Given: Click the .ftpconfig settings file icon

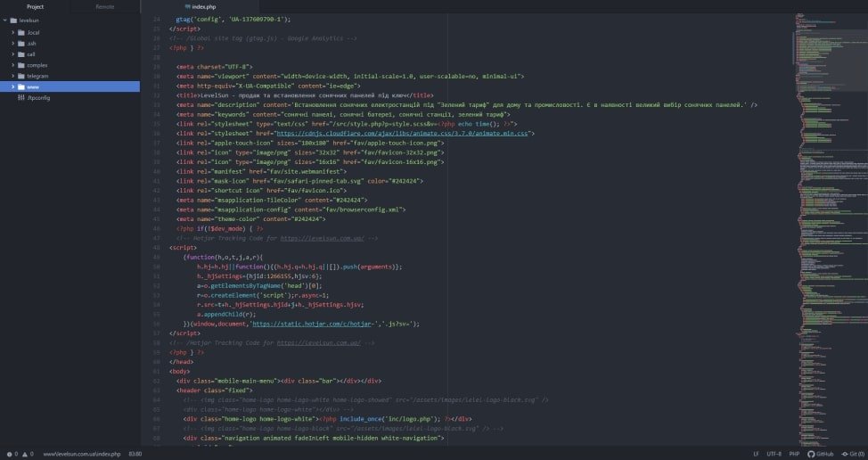Looking at the screenshot, I should point(21,97).
